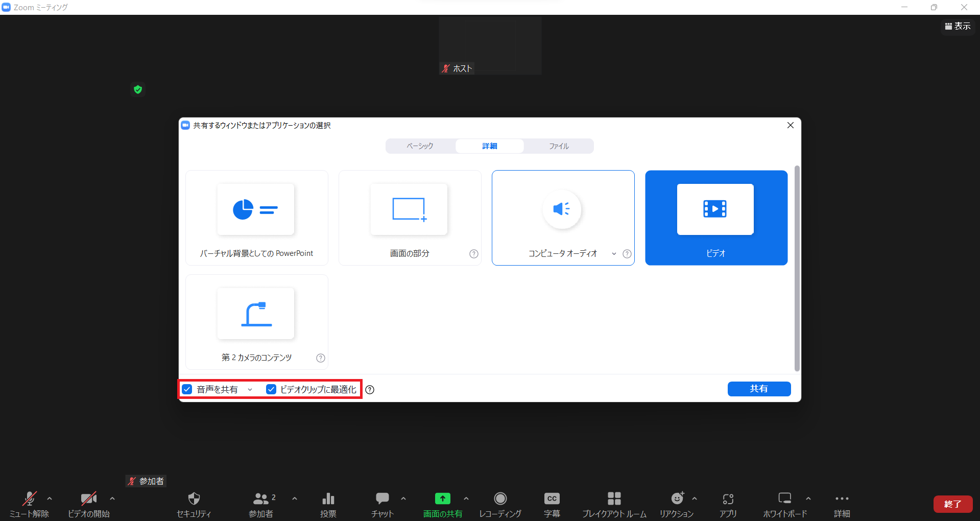This screenshot has width=980, height=521.
Task: Switch to the Basic tab
Action: click(x=420, y=146)
